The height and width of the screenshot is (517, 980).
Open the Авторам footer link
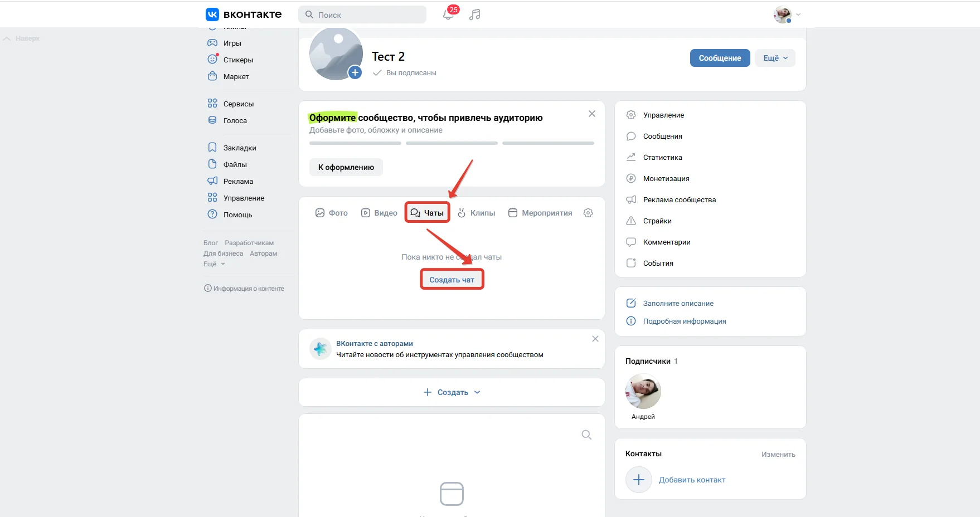pos(264,253)
